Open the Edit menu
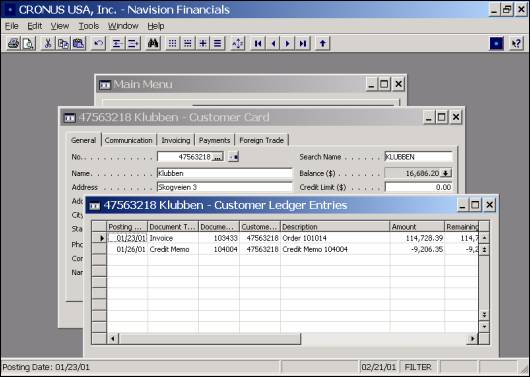Screen dimensions: 530x377 pos(34,26)
